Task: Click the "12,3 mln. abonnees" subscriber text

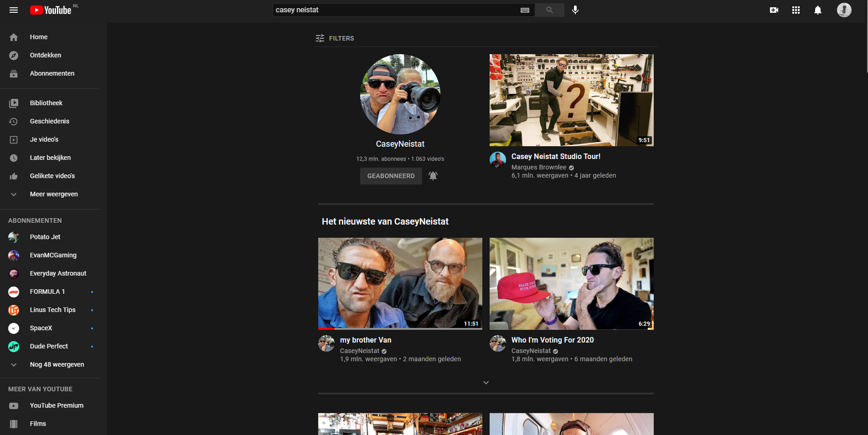Action: pos(381,159)
